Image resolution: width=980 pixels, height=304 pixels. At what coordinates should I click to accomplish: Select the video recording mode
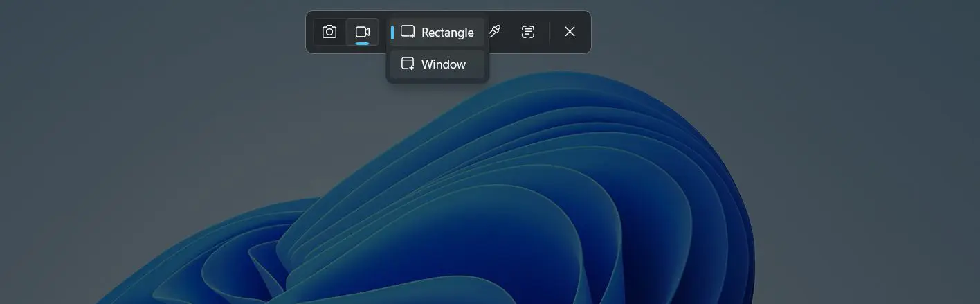[363, 32]
